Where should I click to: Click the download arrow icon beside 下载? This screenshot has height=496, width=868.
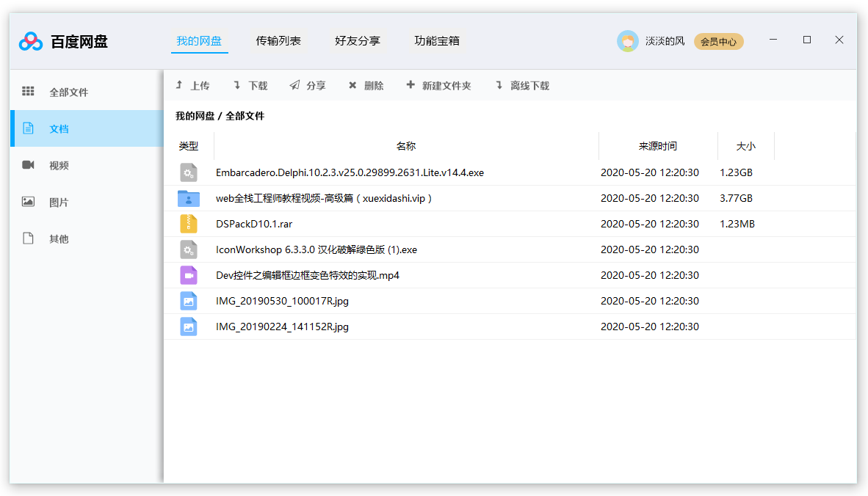[237, 85]
